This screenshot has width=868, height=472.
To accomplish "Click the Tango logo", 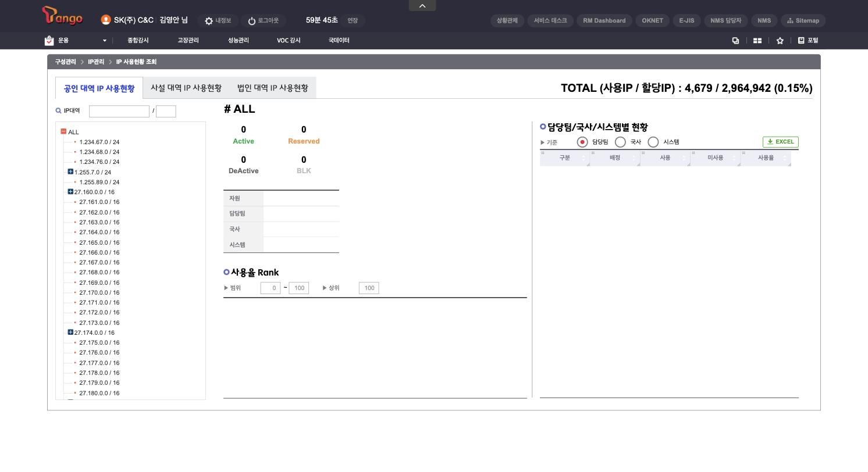I will pos(62,16).
